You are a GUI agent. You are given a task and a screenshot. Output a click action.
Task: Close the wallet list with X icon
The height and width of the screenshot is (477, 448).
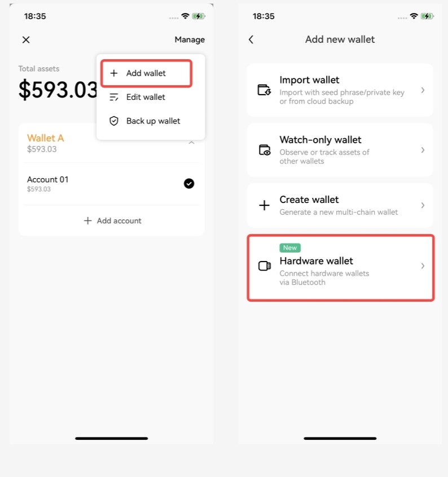(26, 39)
